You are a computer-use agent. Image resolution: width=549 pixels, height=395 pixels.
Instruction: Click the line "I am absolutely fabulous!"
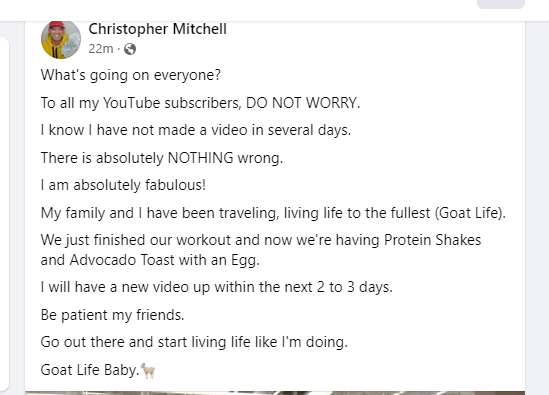click(x=123, y=185)
